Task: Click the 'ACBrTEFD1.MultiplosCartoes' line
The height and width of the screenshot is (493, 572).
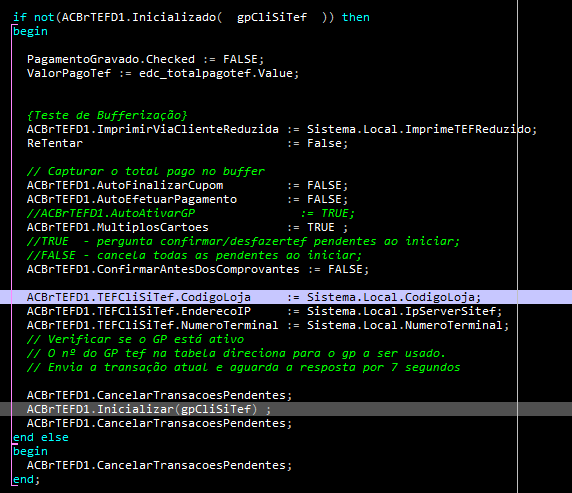Action: [x=188, y=227]
